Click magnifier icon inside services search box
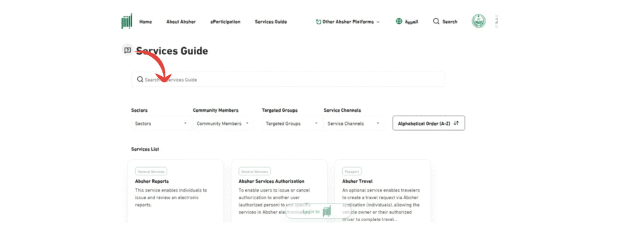Viewport: 644px width, 235px height. [x=140, y=79]
